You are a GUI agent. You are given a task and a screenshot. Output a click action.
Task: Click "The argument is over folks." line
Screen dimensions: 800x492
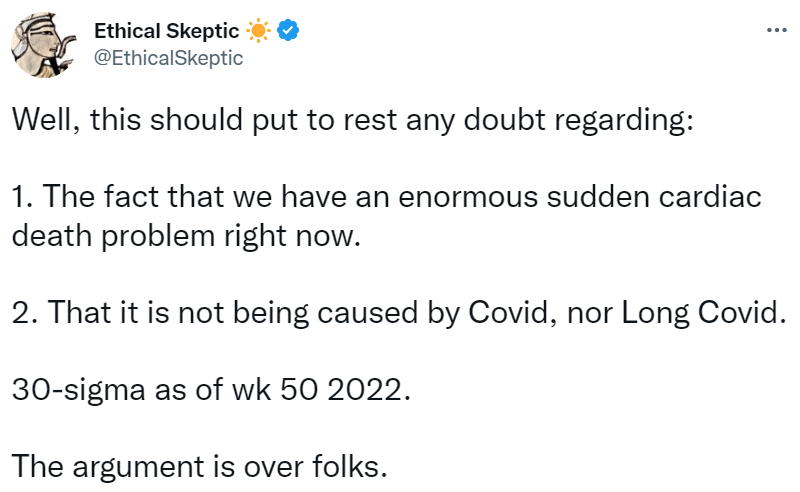198,465
